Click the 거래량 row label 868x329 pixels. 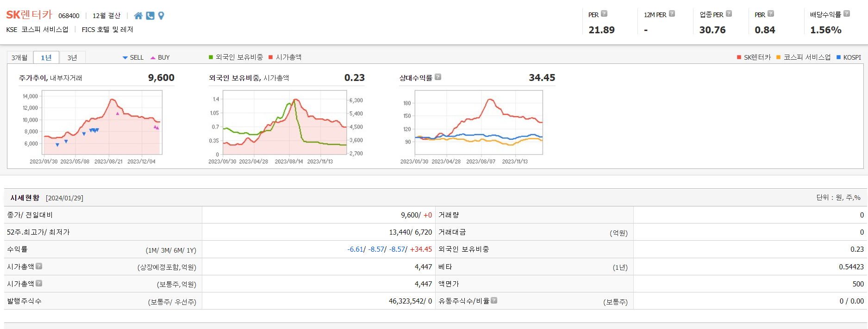(449, 215)
